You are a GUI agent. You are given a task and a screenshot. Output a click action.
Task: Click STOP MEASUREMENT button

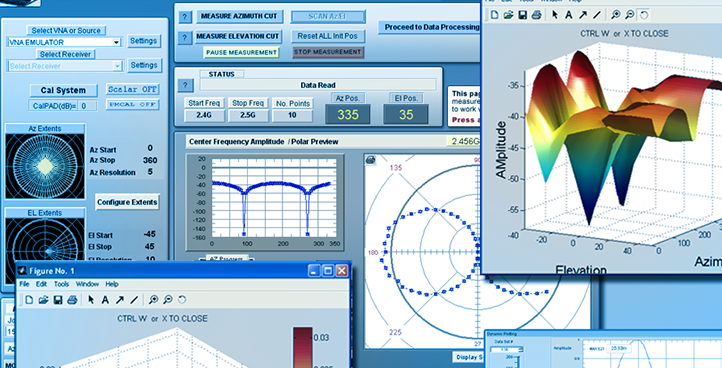(328, 52)
